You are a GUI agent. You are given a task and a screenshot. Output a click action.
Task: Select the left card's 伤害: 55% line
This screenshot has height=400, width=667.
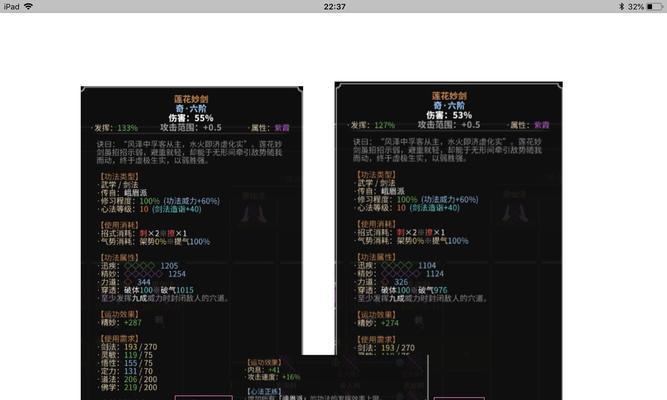[191, 118]
